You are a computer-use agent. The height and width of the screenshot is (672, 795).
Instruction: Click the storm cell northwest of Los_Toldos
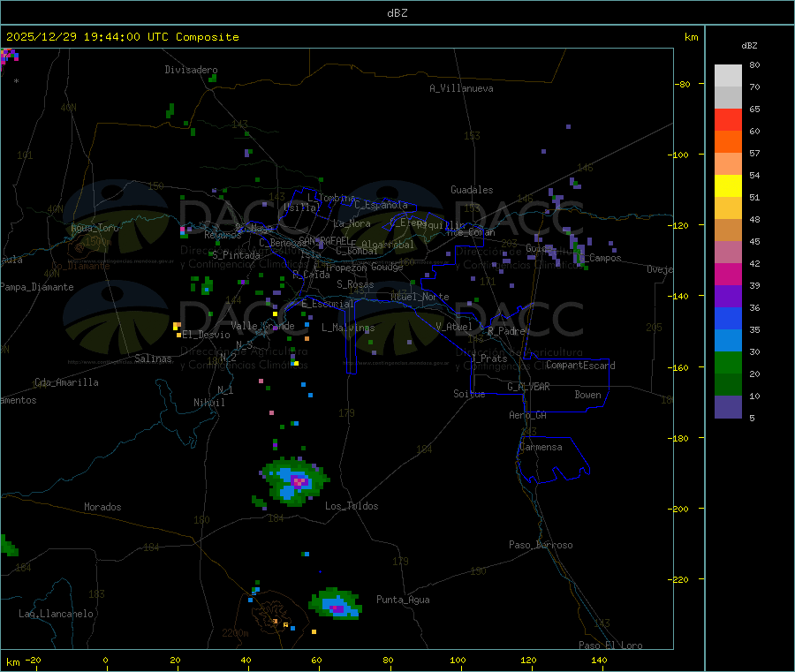click(294, 481)
